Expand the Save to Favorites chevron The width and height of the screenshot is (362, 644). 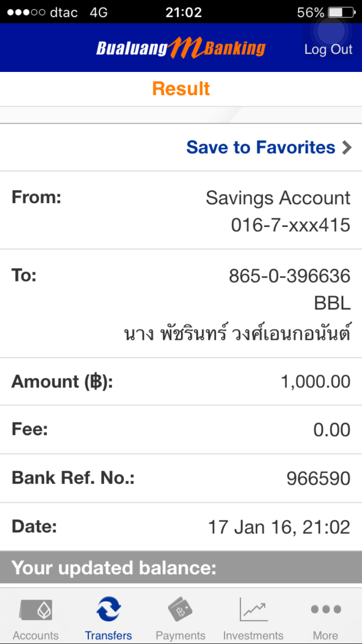(347, 147)
